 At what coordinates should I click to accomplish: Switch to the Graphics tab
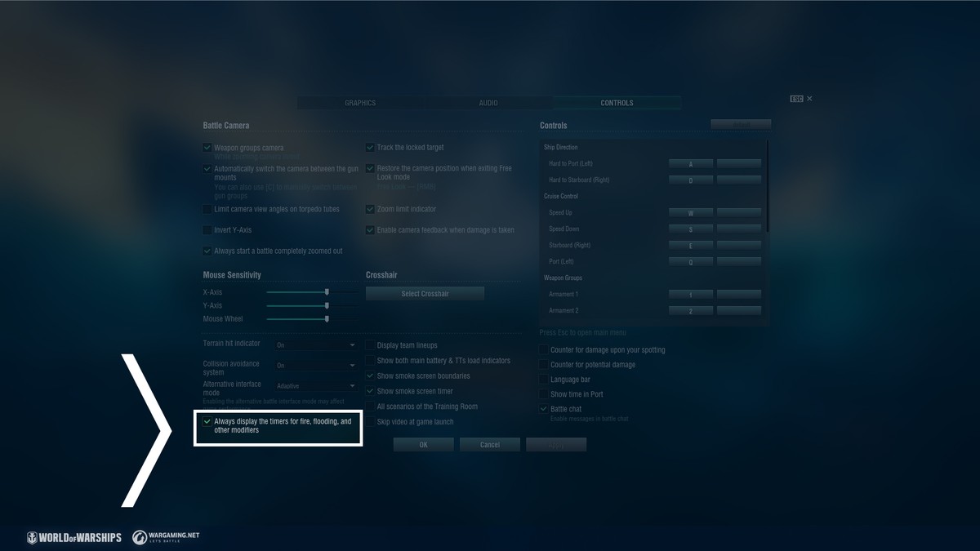point(360,103)
